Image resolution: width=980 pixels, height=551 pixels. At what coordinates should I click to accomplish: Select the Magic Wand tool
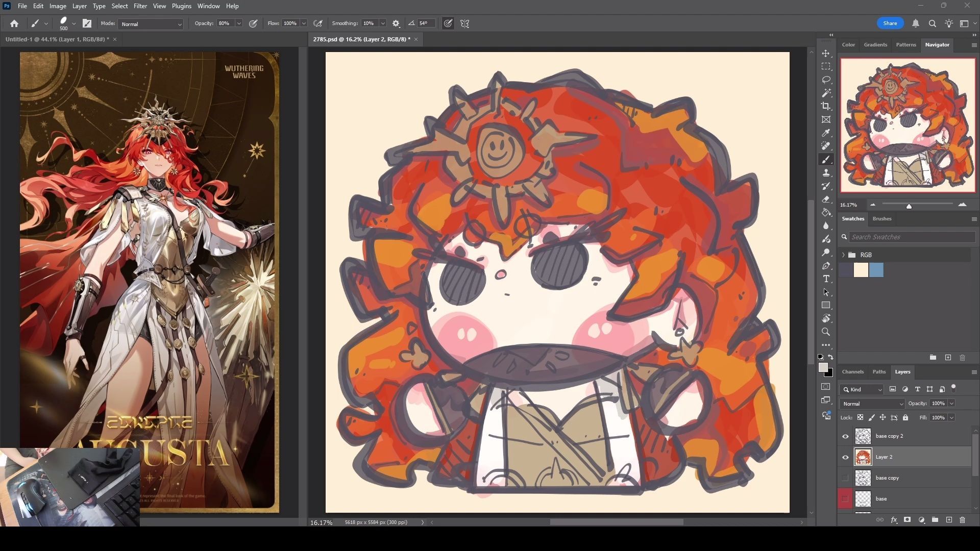pos(826,93)
